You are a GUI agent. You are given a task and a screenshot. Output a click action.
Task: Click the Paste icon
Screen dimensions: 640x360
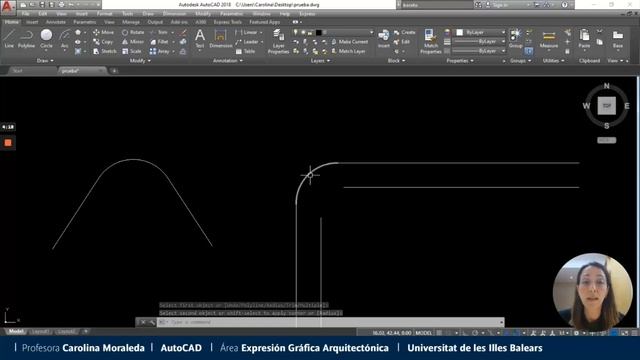click(584, 39)
